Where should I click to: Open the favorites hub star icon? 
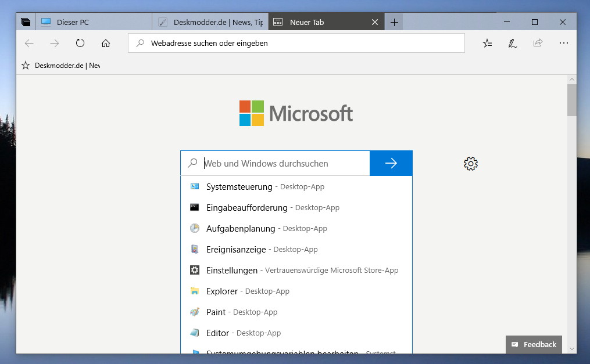487,43
